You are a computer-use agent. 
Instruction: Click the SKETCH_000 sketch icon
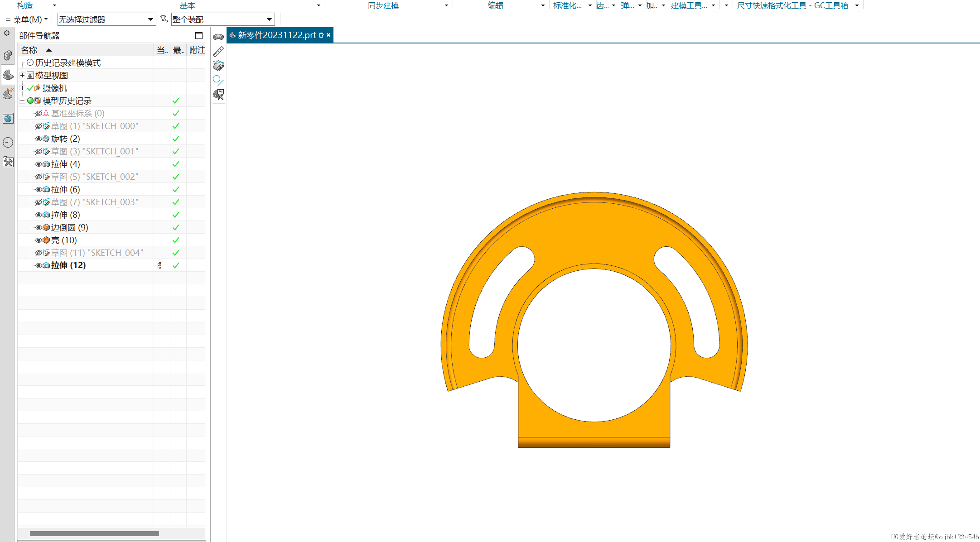point(46,126)
